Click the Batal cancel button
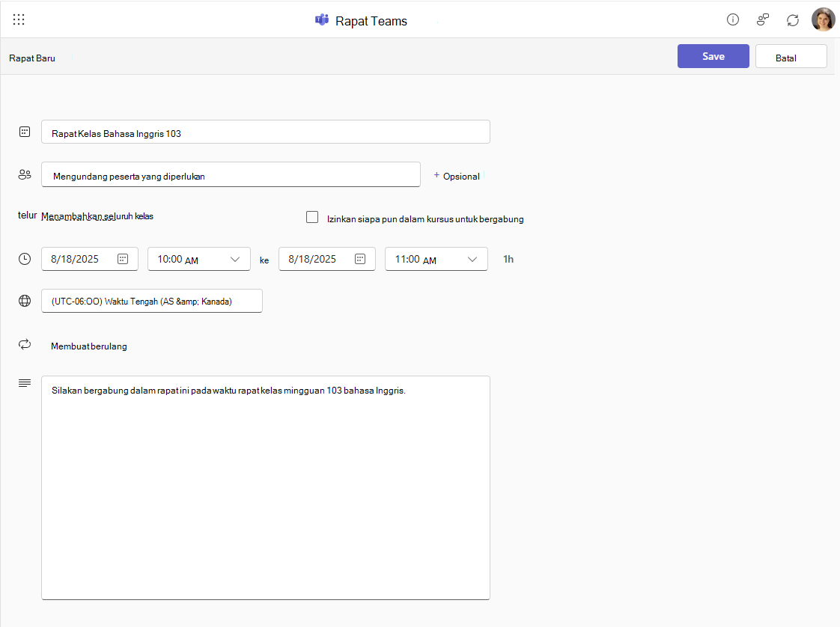 791,56
